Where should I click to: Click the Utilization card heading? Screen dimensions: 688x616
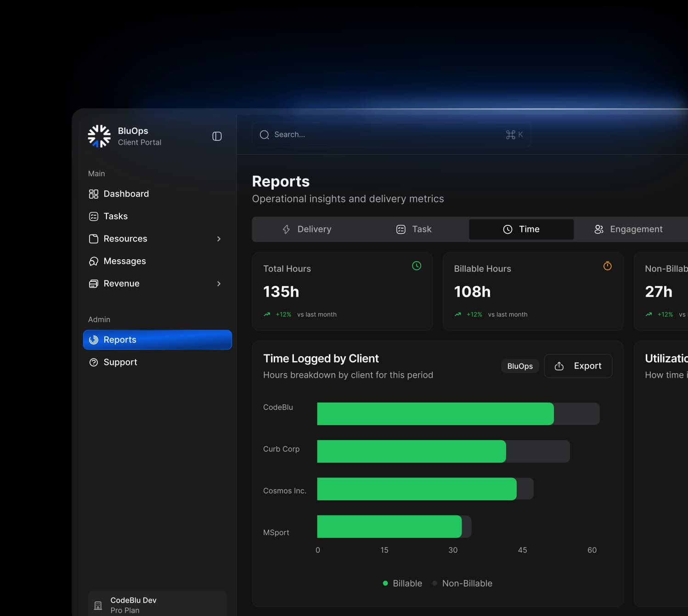click(666, 358)
